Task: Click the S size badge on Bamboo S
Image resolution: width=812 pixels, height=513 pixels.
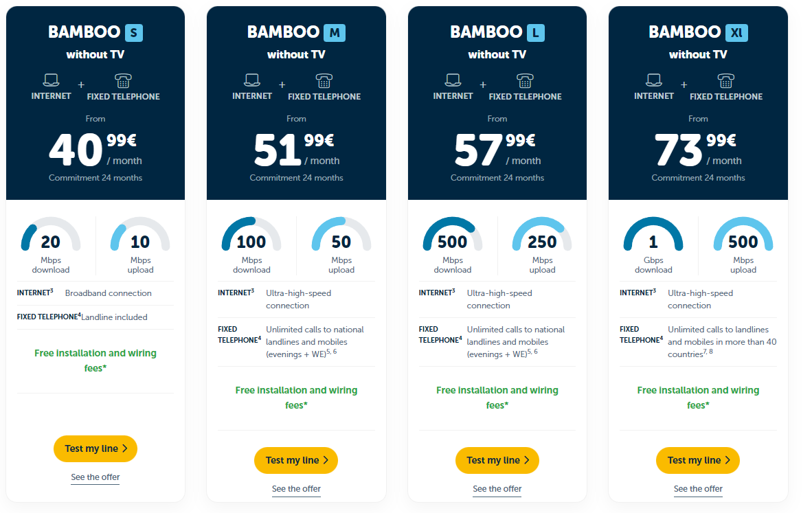Action: tap(133, 32)
